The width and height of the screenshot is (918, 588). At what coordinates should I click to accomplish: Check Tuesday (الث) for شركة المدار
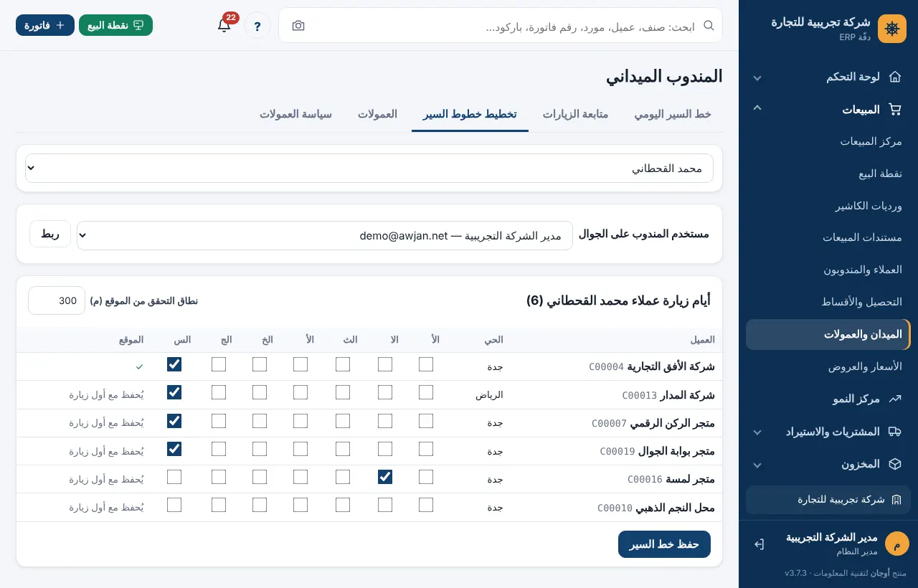click(343, 392)
